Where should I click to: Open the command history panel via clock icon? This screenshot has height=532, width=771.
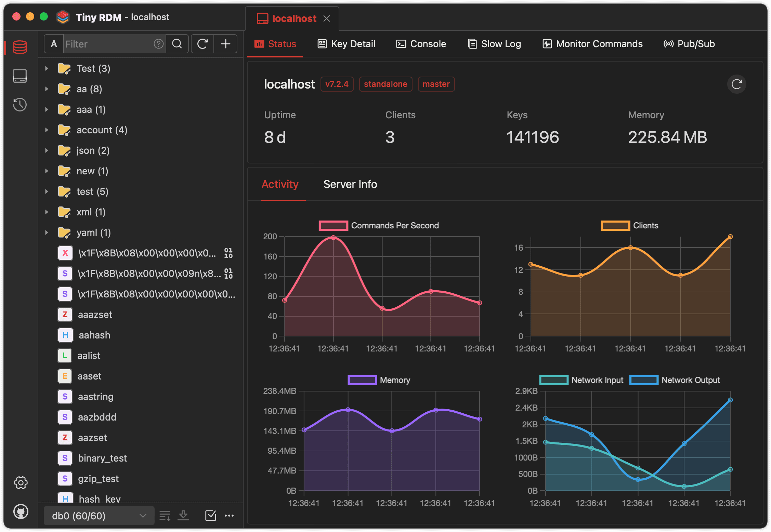(19, 105)
